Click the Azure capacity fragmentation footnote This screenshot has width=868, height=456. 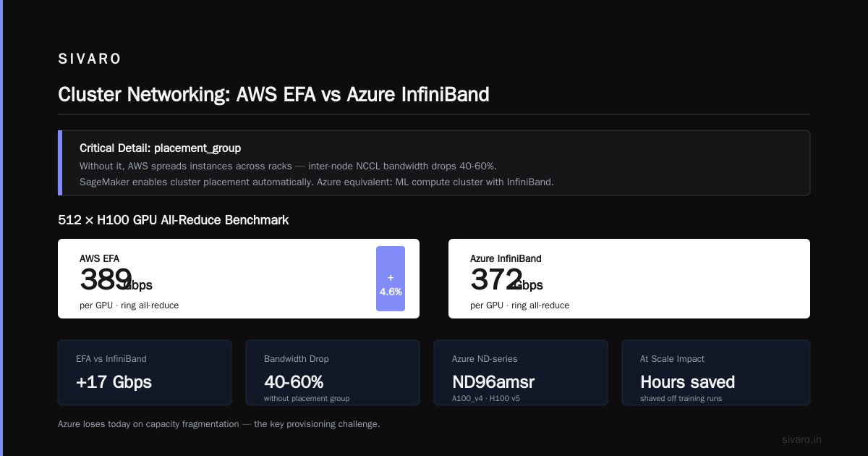pyautogui.click(x=218, y=424)
